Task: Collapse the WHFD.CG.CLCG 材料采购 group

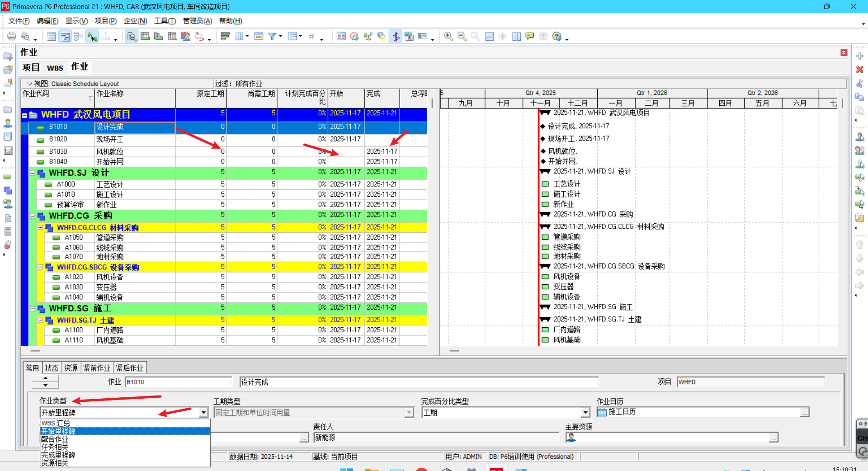Action: coord(40,228)
